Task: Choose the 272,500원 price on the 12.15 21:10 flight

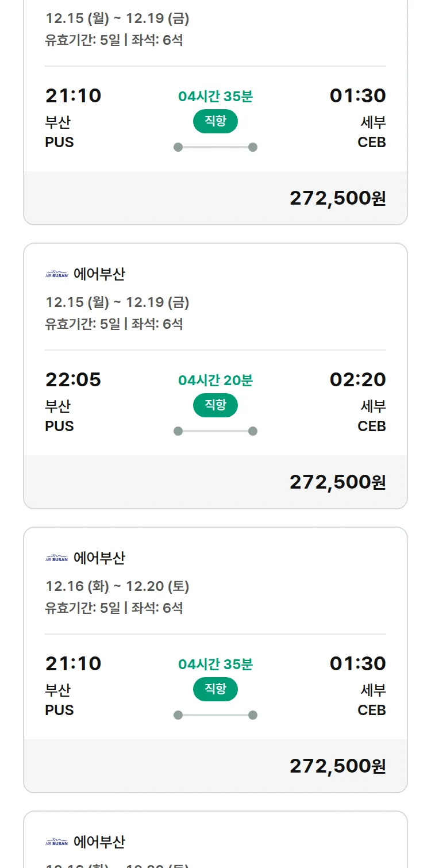Action: pyautogui.click(x=337, y=198)
